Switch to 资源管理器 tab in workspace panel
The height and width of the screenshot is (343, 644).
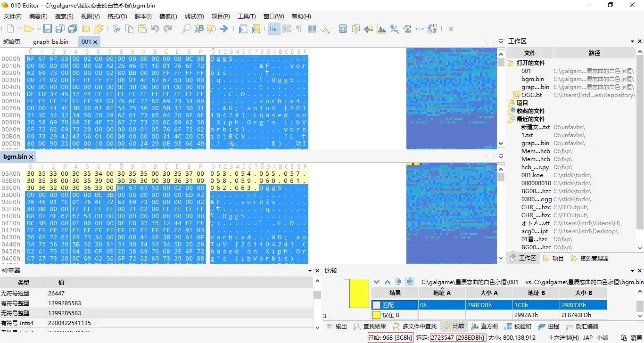[x=590, y=258]
